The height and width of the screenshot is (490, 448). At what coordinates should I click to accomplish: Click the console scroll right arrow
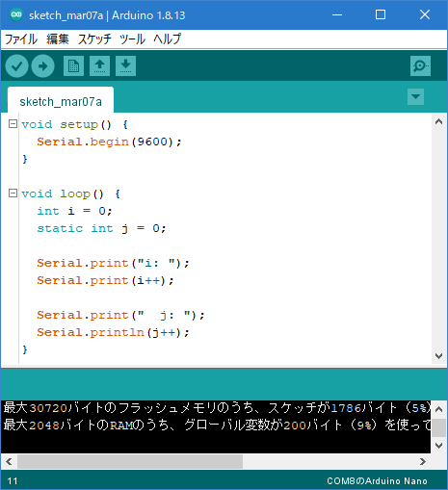423,462
